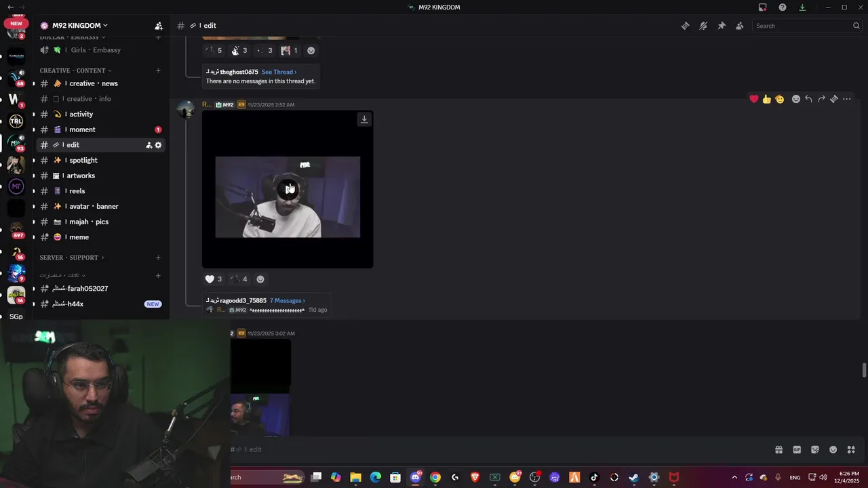Play the video in the message

pos(288,189)
